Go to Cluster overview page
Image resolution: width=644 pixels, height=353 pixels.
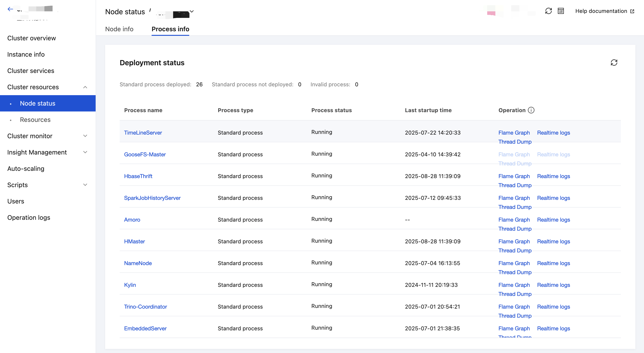31,38
